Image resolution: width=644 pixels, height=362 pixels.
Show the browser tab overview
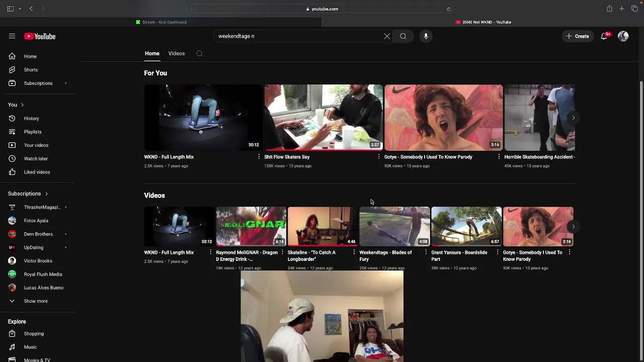634,9
